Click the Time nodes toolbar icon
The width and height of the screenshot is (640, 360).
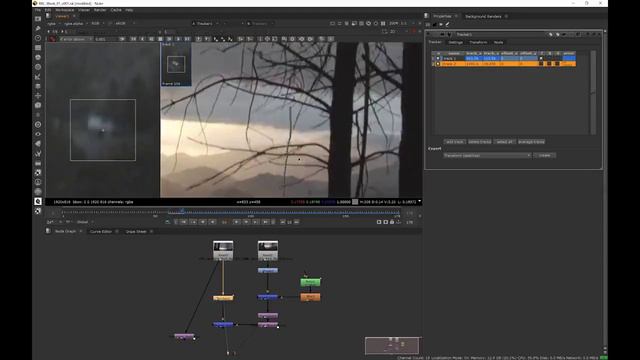38,38
